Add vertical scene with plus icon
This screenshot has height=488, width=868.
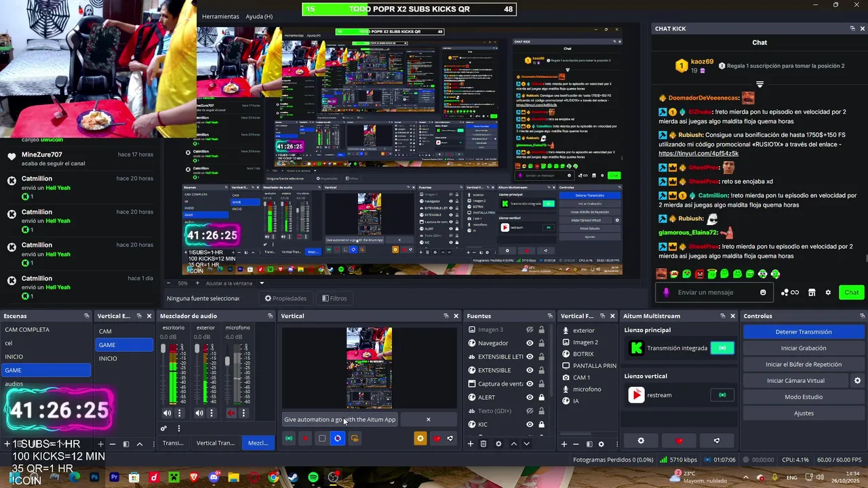100,444
